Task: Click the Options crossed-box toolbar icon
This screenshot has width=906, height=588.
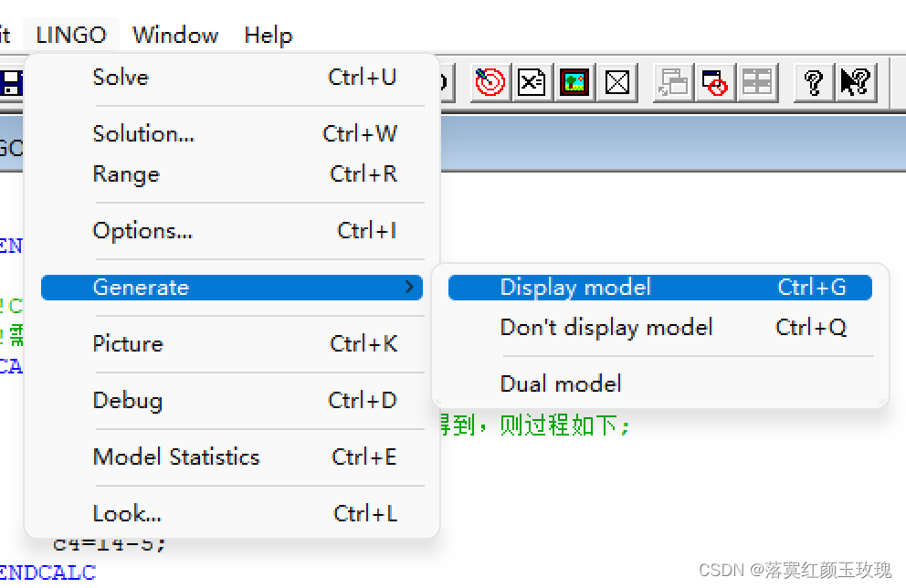Action: pyautogui.click(x=616, y=82)
